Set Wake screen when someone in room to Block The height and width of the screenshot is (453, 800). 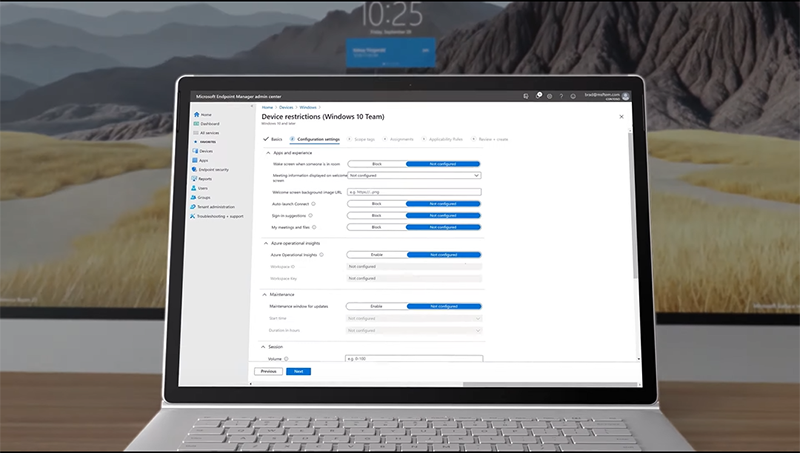click(x=377, y=164)
